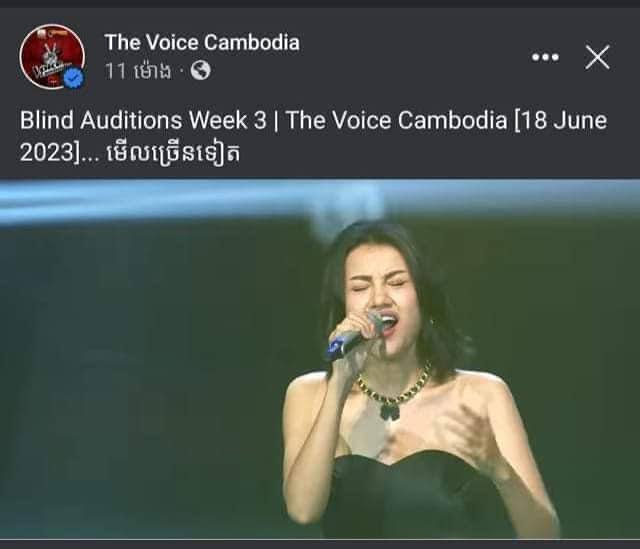Image resolution: width=640 pixels, height=549 pixels.
Task: Open the three-dot post options menu
Action: 545,57
